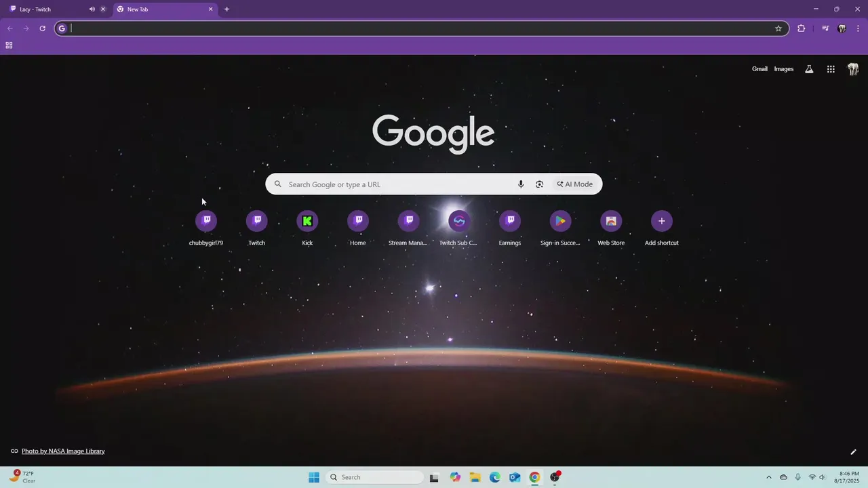Open the volume speaker tray icon
The image size is (868, 488).
pyautogui.click(x=823, y=477)
